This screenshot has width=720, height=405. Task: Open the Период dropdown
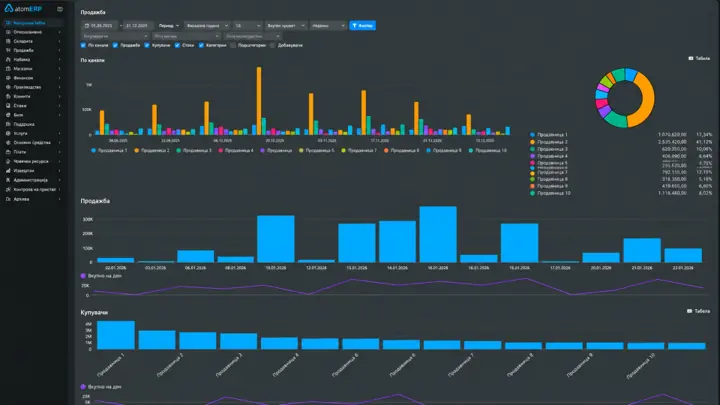click(x=169, y=26)
